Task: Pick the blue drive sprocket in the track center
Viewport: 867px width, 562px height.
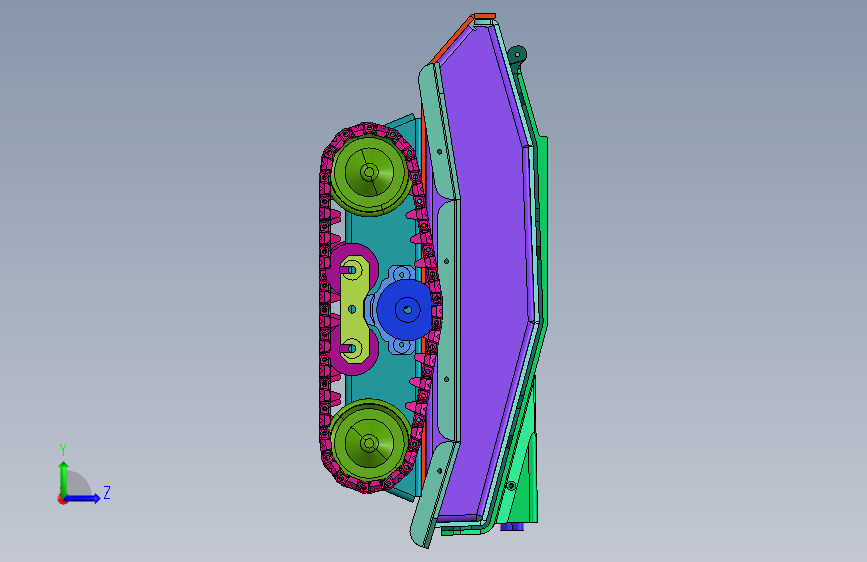Action: [406, 310]
